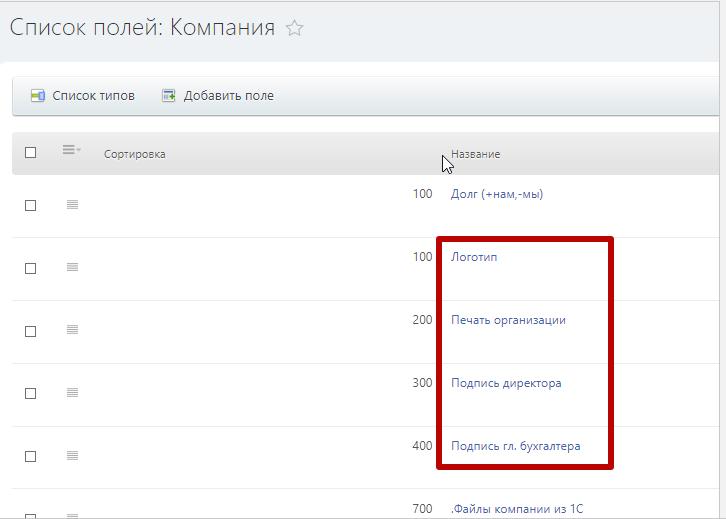The image size is (726, 519).
Task: Open row menu icon for Логотип field
Action: [x=72, y=268]
